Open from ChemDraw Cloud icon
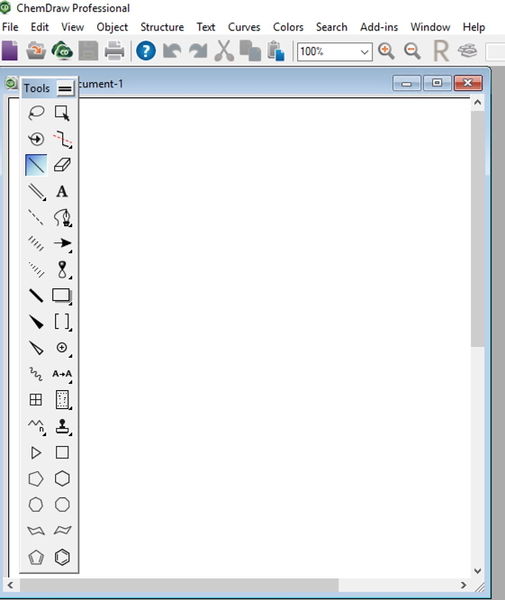Viewport: 505px width, 600px height. (62, 51)
